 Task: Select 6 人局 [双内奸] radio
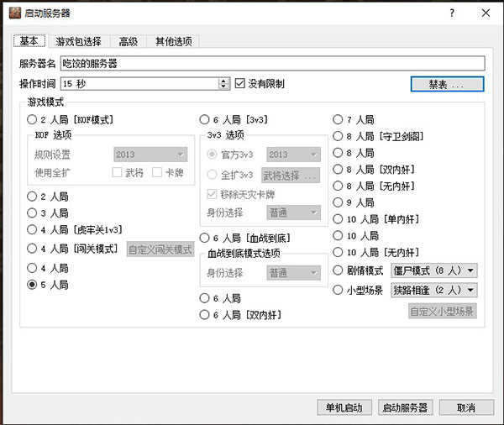(x=240, y=315)
